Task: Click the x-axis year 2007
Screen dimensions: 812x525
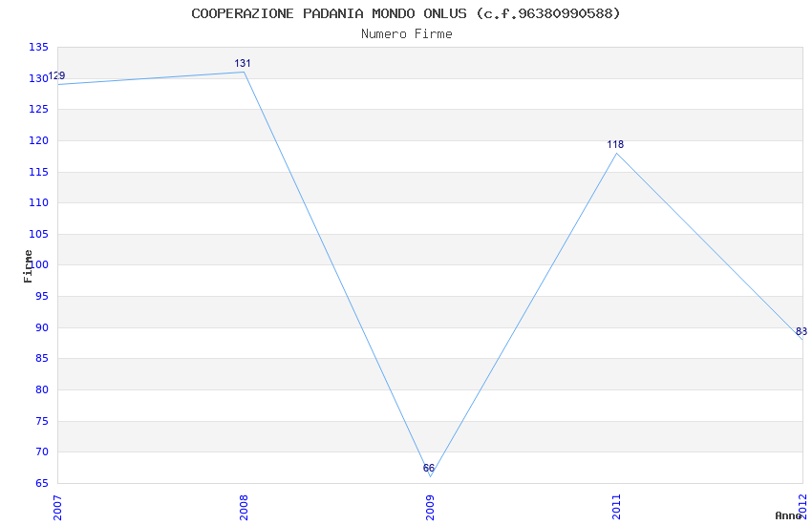Action: pyautogui.click(x=57, y=508)
